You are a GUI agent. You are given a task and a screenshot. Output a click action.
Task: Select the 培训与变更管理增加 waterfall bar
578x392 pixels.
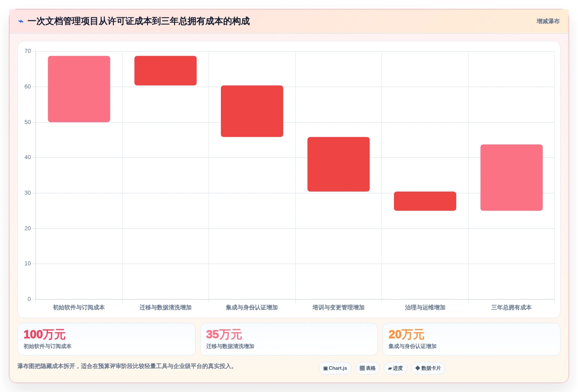coord(338,164)
